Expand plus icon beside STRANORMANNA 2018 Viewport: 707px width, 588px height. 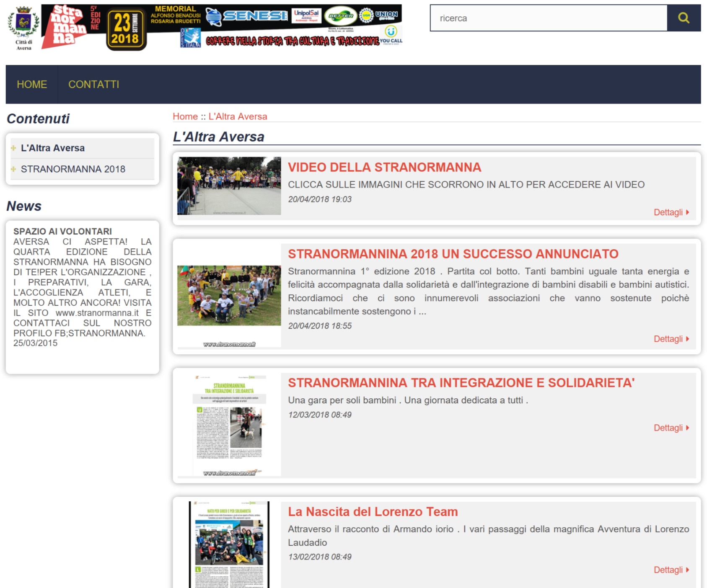13,169
